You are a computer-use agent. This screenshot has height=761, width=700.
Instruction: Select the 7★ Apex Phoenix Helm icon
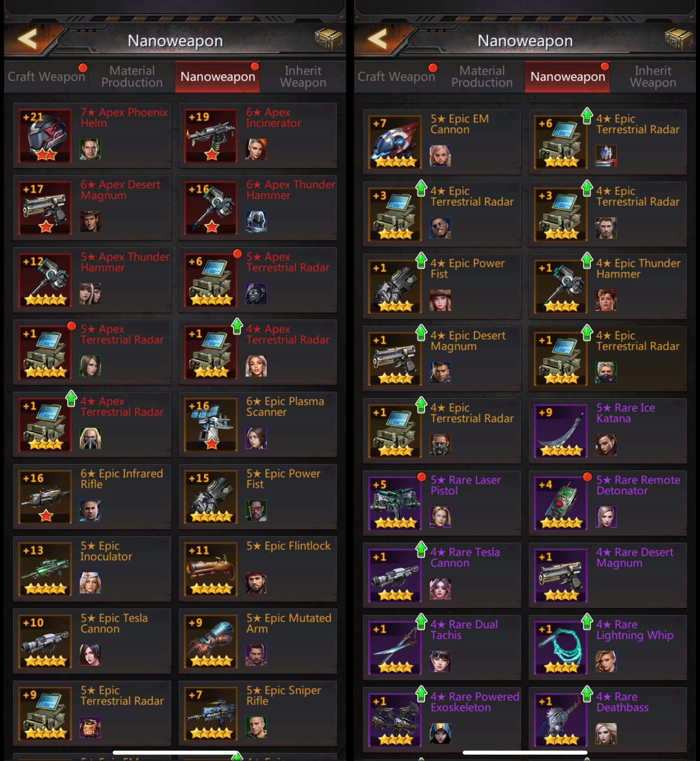45,136
